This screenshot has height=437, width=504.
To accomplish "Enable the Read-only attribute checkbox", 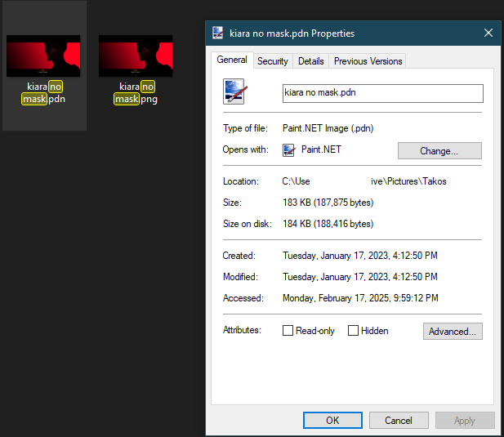I will [288, 331].
